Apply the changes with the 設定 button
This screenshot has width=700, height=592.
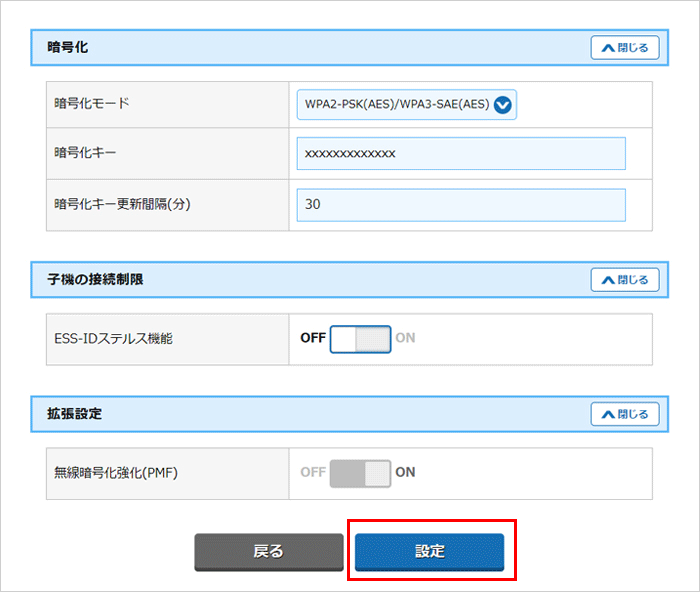[430, 551]
